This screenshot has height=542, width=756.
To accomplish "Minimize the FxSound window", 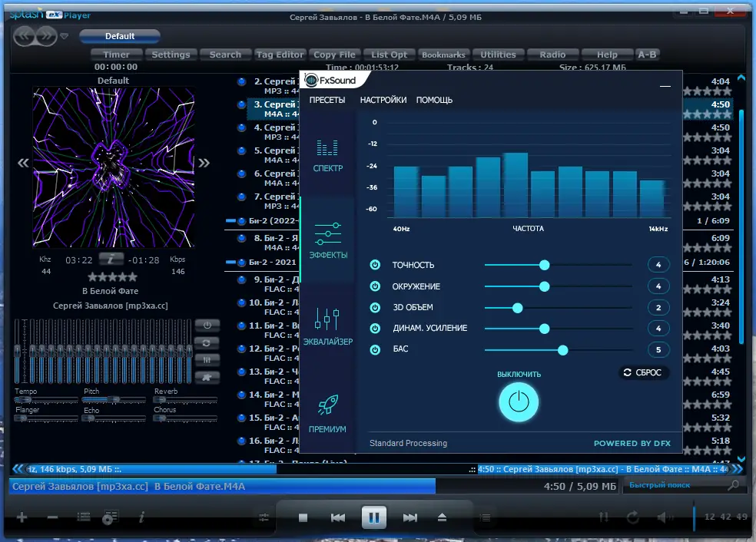I will [665, 86].
